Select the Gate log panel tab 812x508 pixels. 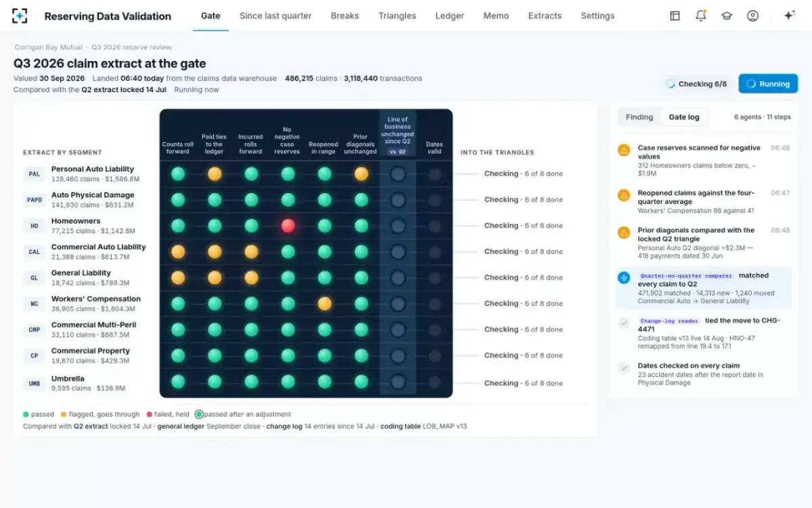pyautogui.click(x=684, y=117)
